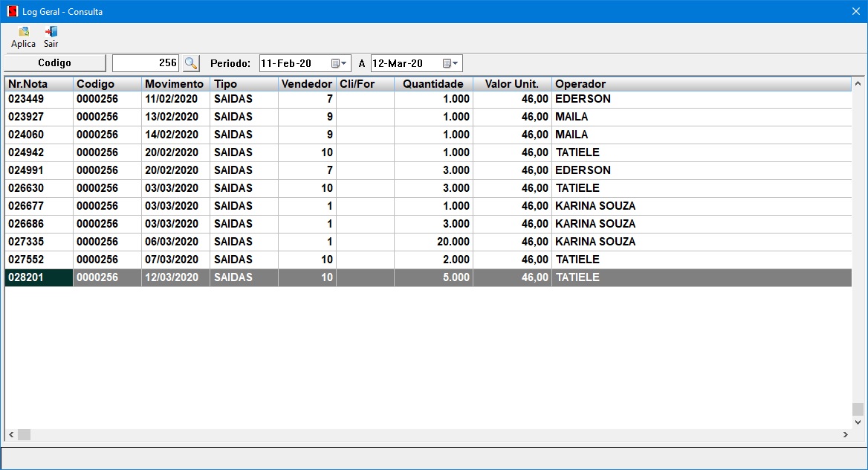This screenshot has width=868, height=470.
Task: Click the Movimento column header
Action: [x=175, y=84]
